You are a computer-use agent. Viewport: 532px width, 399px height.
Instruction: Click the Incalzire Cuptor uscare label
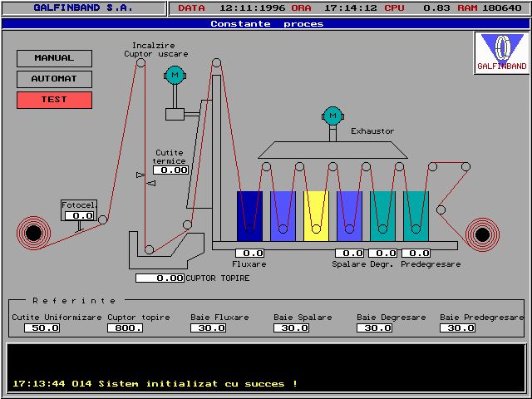[155, 50]
